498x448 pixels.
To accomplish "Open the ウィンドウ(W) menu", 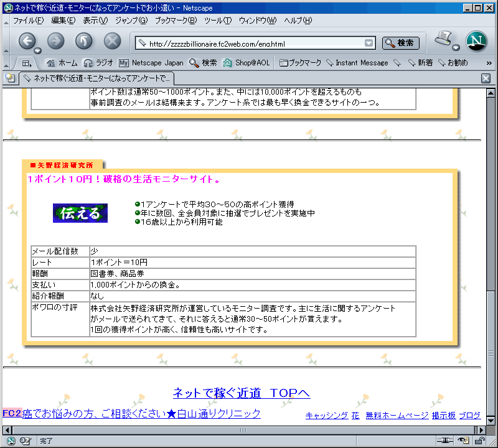I will 258,21.
